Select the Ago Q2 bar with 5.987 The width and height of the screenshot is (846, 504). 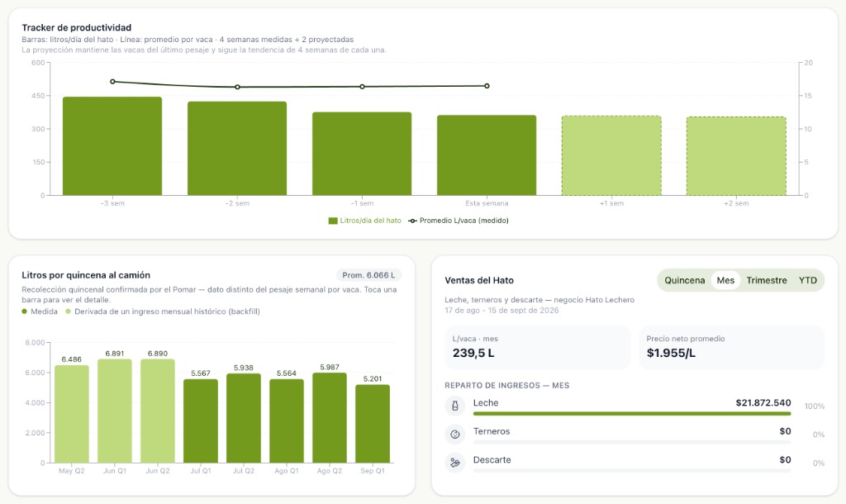330,418
